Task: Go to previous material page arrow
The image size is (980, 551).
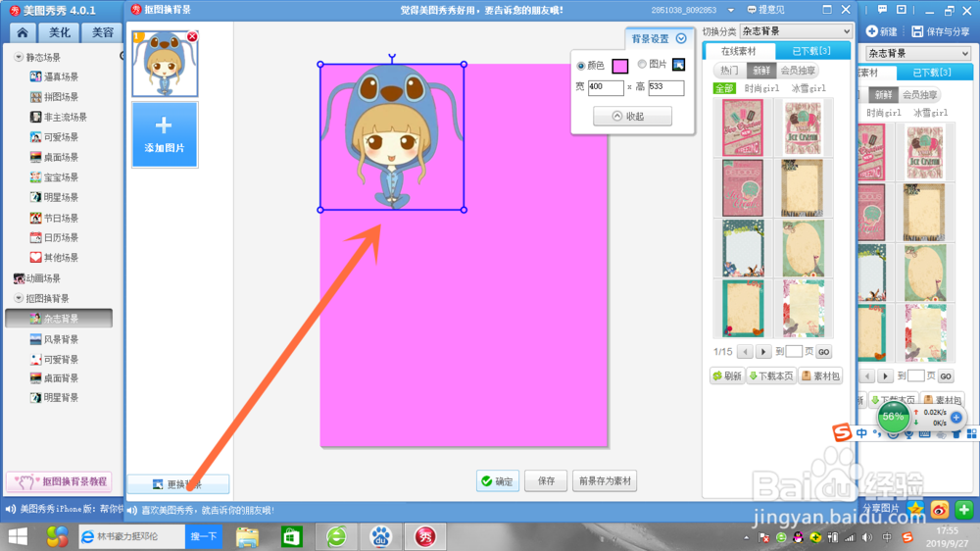Action: click(x=745, y=352)
